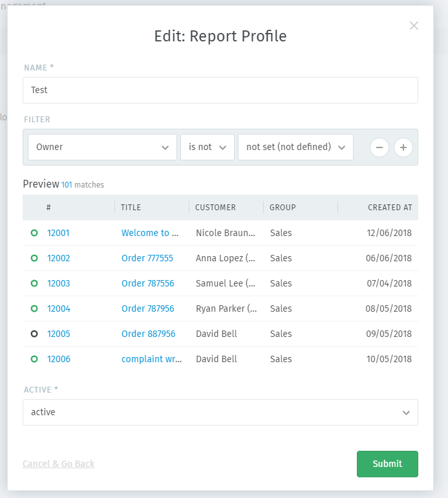Viewport: 448px width, 498px height.
Task: Click Sales group in row 12006
Action: click(281, 359)
